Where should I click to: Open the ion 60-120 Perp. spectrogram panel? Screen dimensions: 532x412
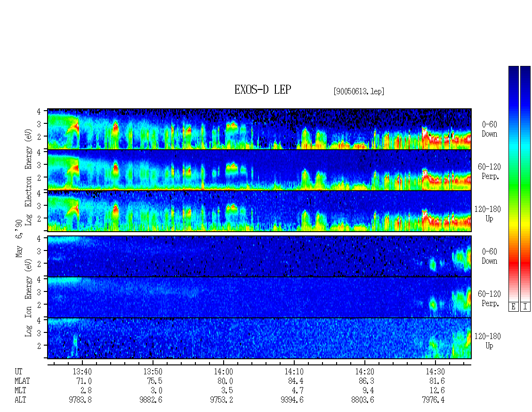(x=259, y=297)
